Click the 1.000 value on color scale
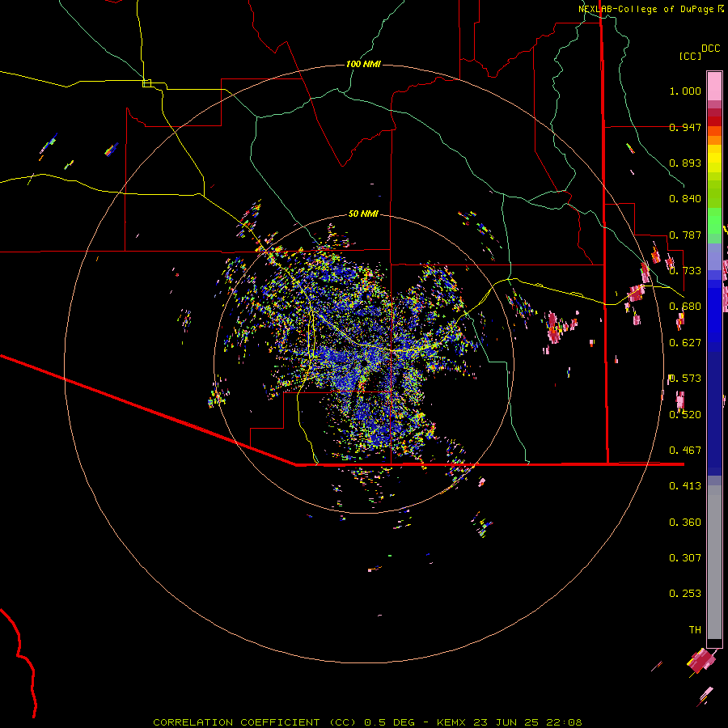728x728 pixels. click(685, 91)
